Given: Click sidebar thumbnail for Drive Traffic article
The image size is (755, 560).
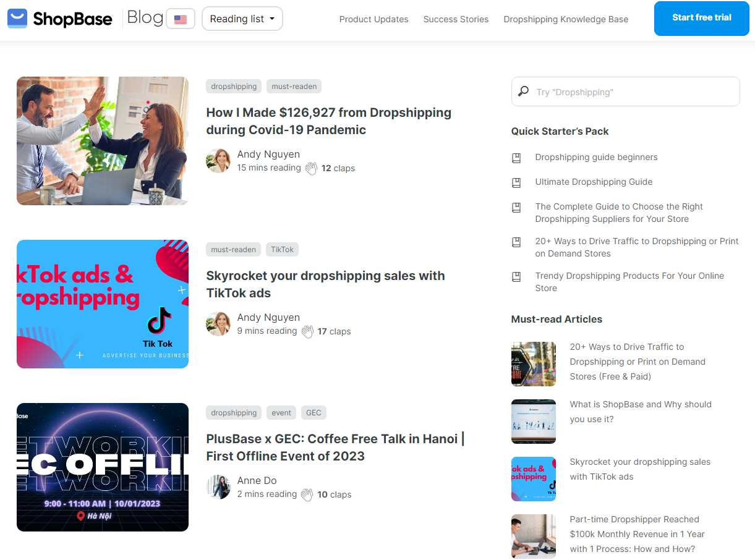Looking at the screenshot, I should tap(534, 364).
